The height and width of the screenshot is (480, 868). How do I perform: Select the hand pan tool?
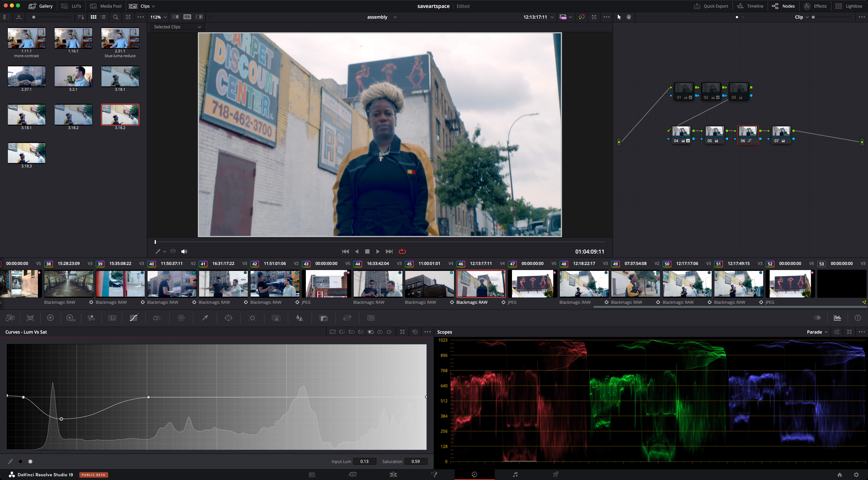click(x=629, y=17)
